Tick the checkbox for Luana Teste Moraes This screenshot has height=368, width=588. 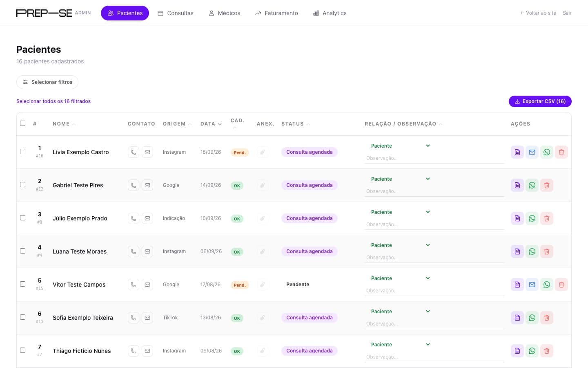[23, 251]
